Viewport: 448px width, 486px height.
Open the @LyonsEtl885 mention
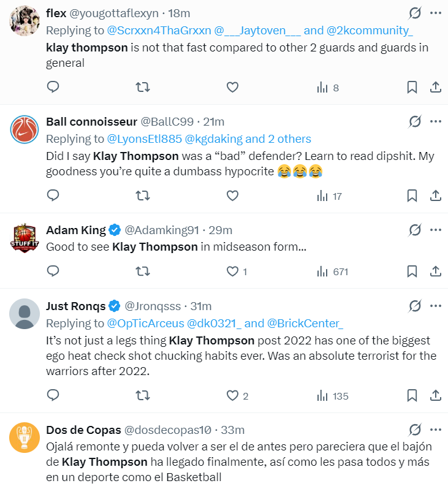pyautogui.click(x=145, y=139)
